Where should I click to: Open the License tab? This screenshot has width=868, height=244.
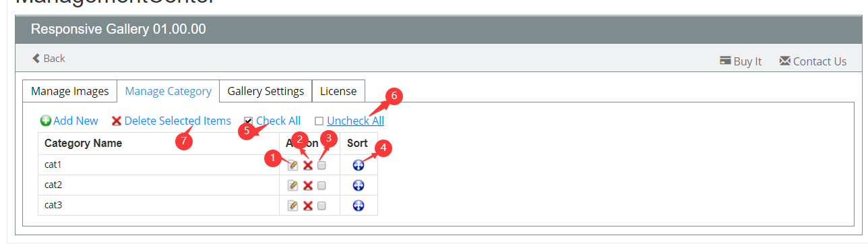click(x=338, y=91)
